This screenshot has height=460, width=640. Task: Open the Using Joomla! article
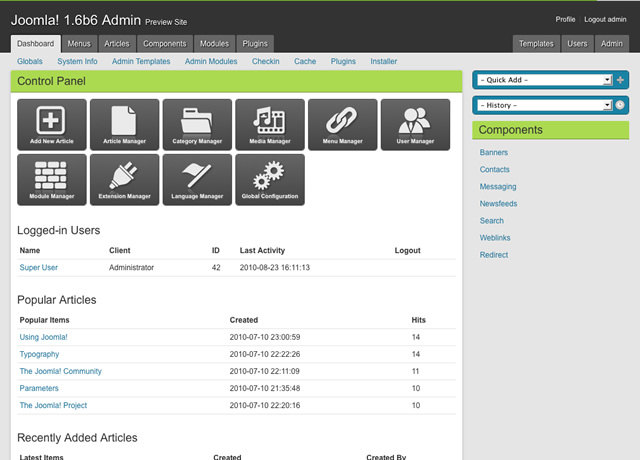(43, 337)
